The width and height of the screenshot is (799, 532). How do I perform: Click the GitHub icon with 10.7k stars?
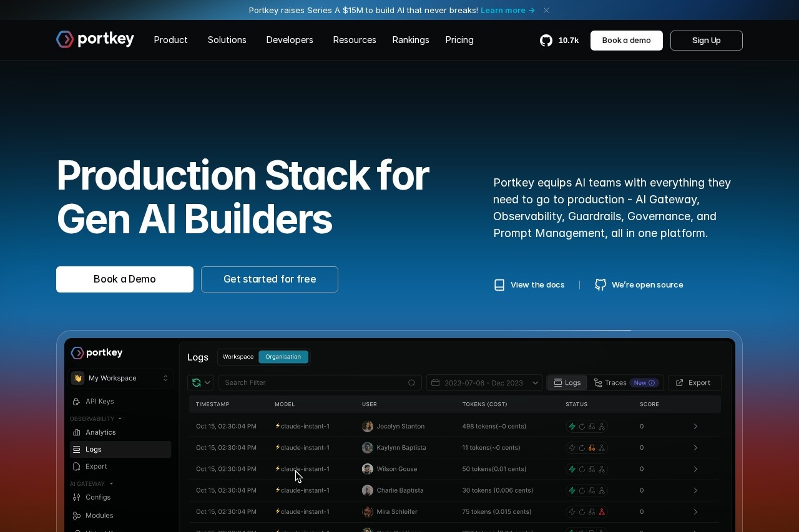coord(546,41)
